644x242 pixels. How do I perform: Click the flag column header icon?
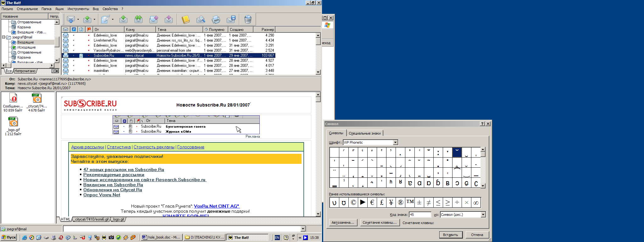89,29
